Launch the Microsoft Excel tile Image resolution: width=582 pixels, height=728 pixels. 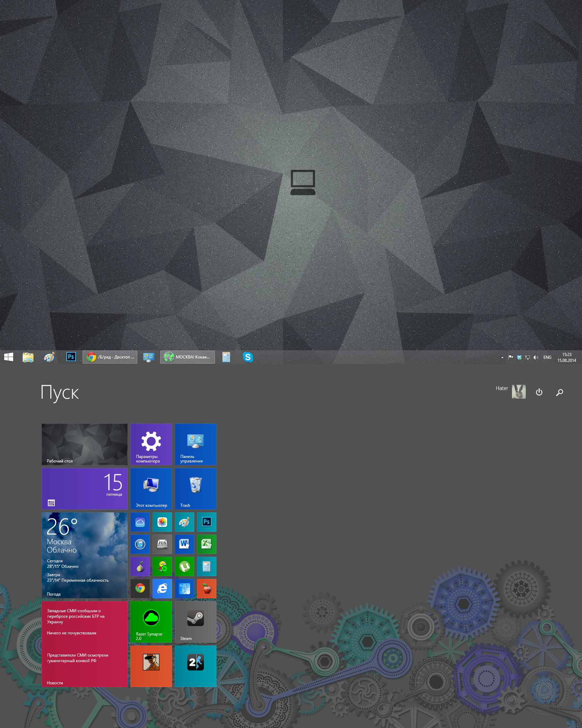tap(207, 544)
